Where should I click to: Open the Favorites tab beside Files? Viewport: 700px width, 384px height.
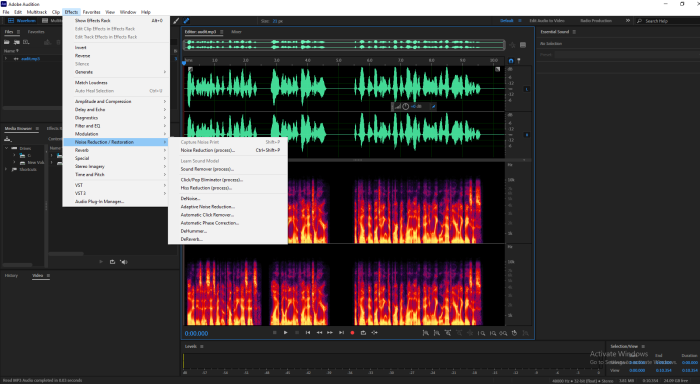coord(36,32)
